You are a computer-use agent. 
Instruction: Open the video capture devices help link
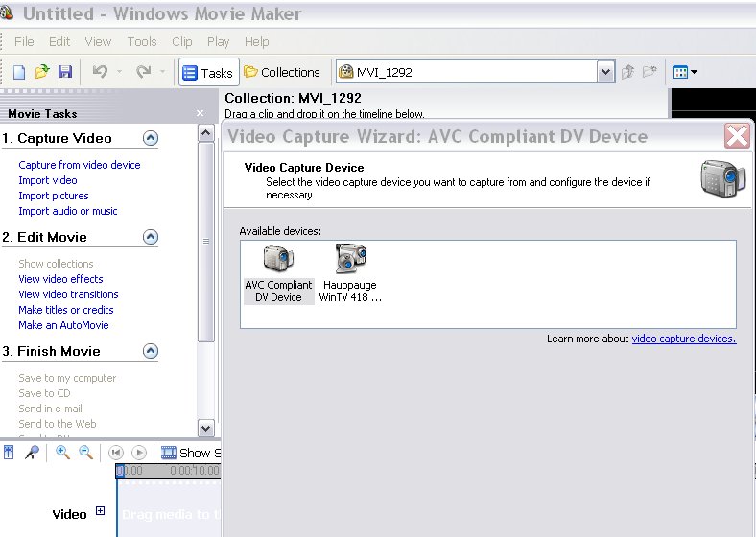tap(684, 339)
